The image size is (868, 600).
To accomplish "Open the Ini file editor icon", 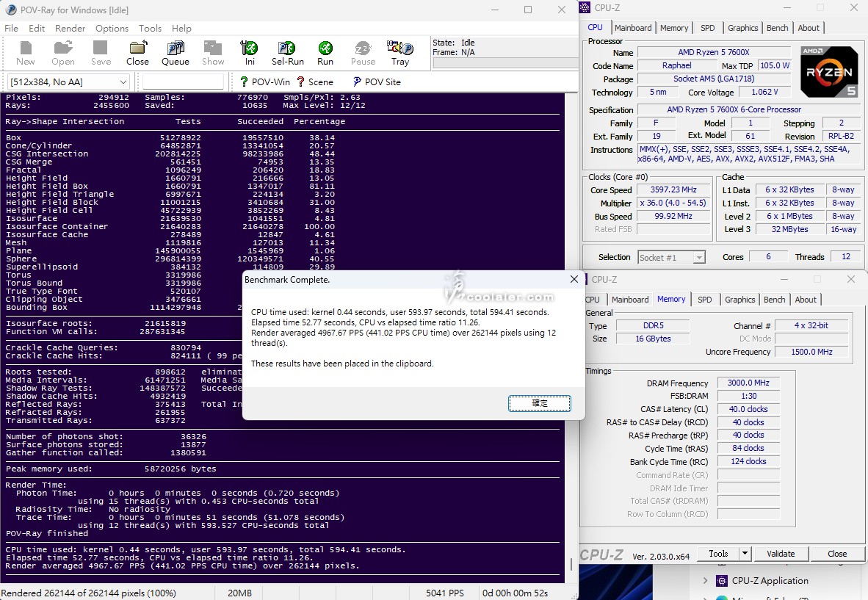I will [x=250, y=53].
